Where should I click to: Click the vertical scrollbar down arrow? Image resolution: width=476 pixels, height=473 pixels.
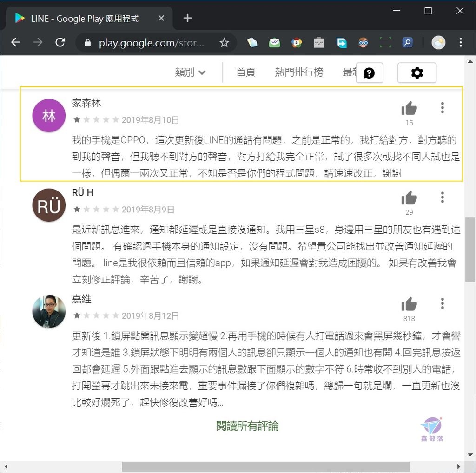pyautogui.click(x=470, y=455)
